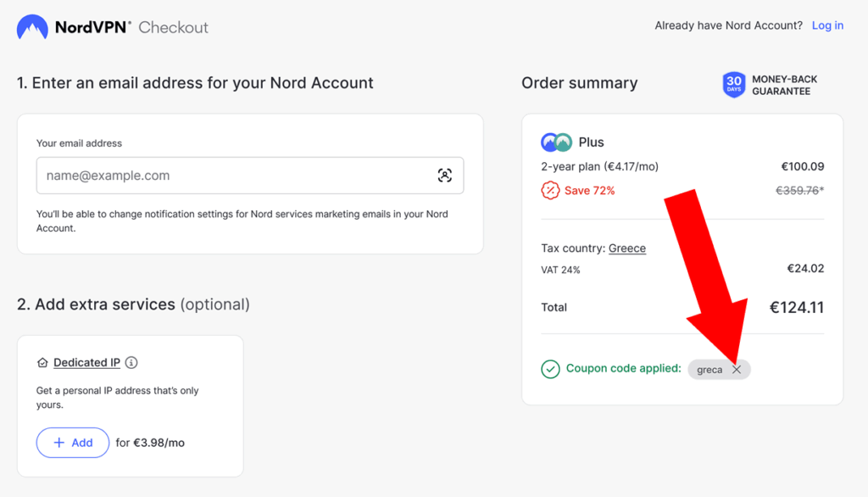Click the 30 days money-back shield badge

(733, 85)
